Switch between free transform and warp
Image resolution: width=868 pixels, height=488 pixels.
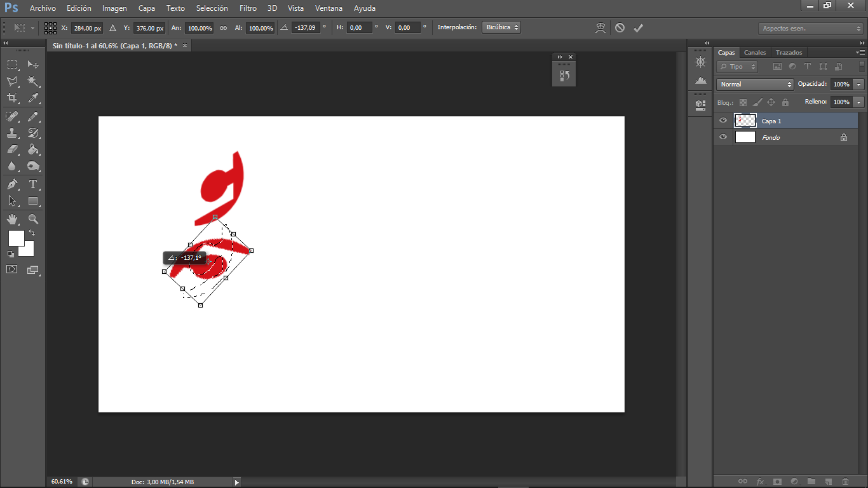click(x=600, y=28)
